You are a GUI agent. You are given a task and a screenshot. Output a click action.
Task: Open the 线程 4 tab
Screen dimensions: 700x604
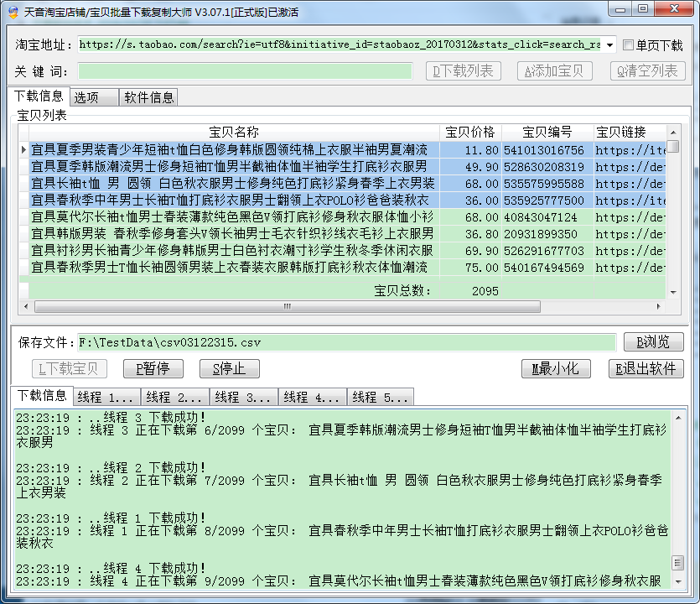313,397
